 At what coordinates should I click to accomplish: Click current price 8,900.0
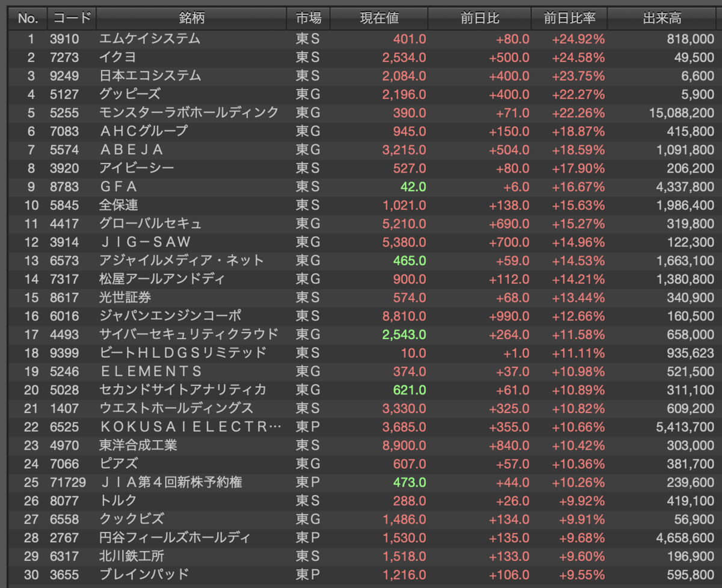[x=404, y=445]
